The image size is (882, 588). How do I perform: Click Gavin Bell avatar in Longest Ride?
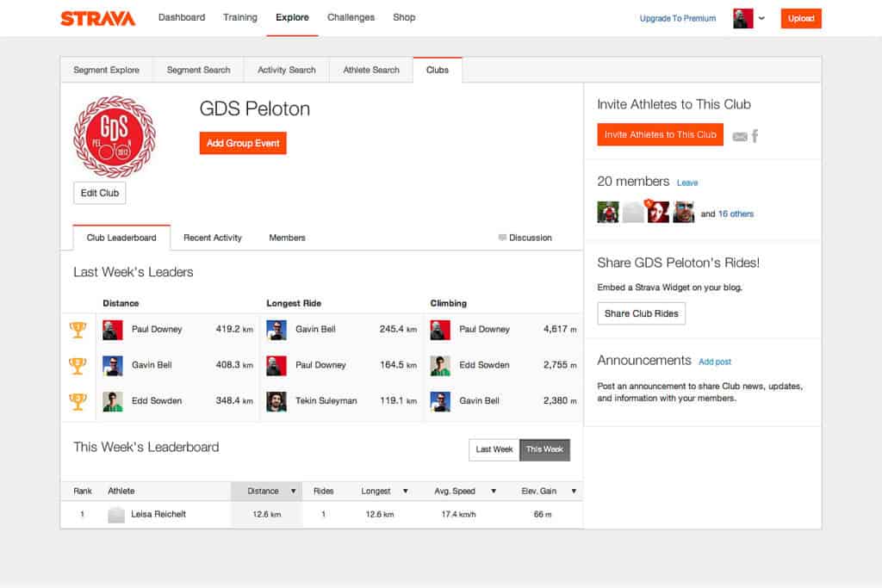click(x=276, y=330)
